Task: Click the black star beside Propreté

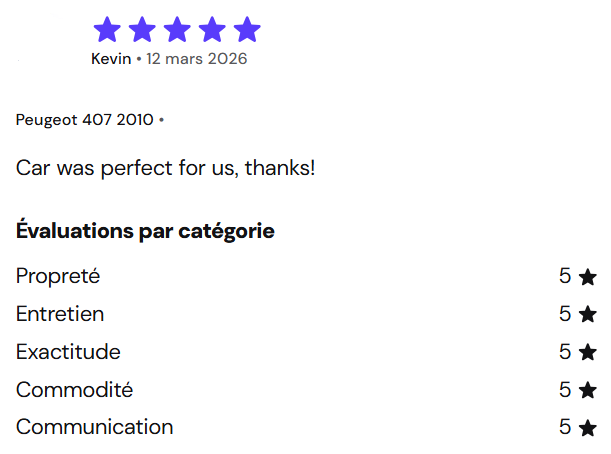Action: pyautogui.click(x=588, y=277)
